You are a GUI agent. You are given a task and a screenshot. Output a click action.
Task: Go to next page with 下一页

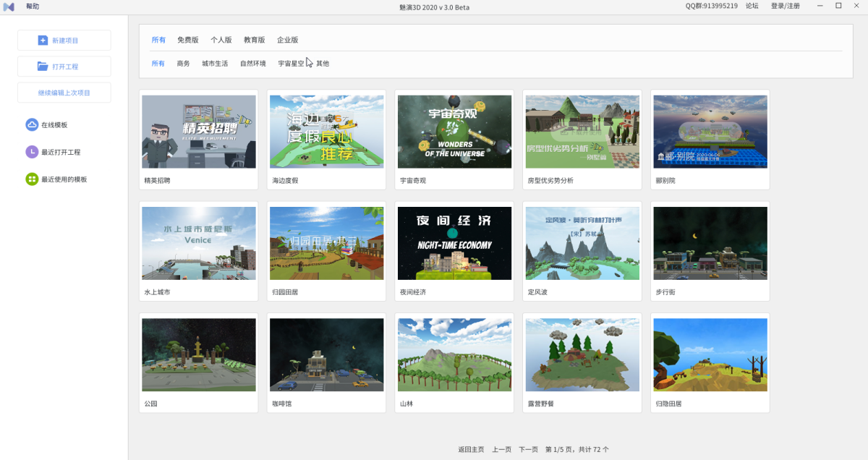[528, 449]
